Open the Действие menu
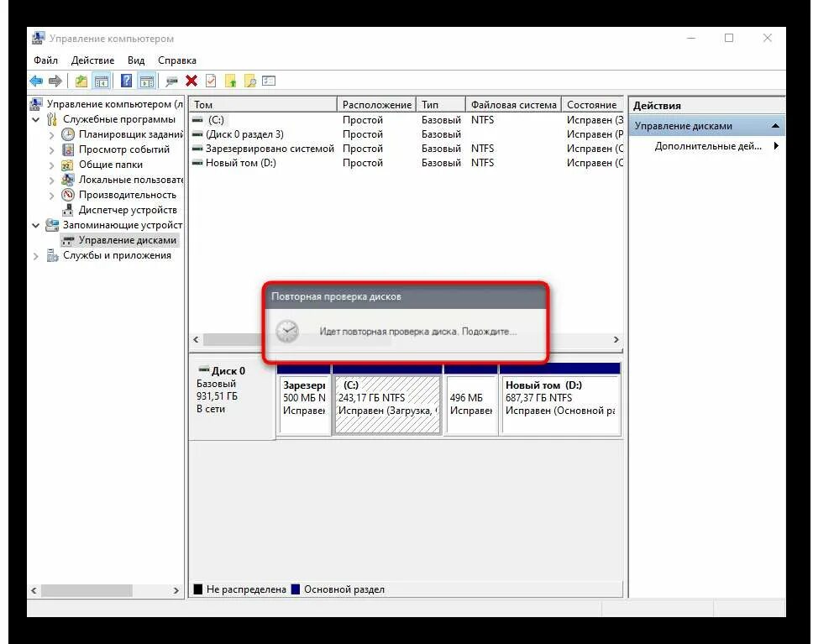 coord(92,60)
